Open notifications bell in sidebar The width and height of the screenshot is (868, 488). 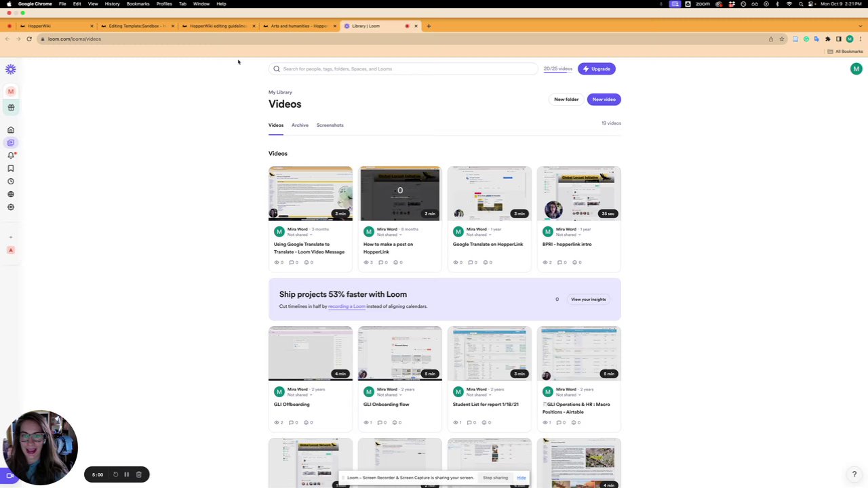(x=11, y=155)
